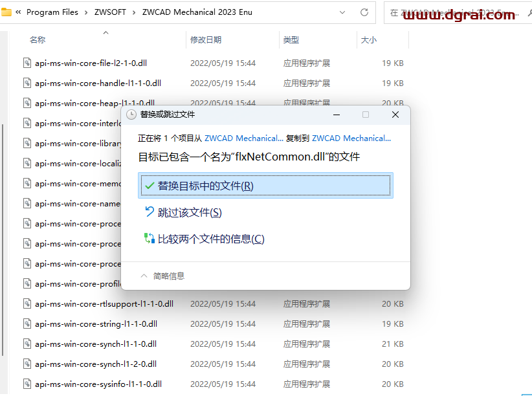Collapse details with 简略信息 toggle
This screenshot has width=532, height=396.
pyautogui.click(x=162, y=276)
